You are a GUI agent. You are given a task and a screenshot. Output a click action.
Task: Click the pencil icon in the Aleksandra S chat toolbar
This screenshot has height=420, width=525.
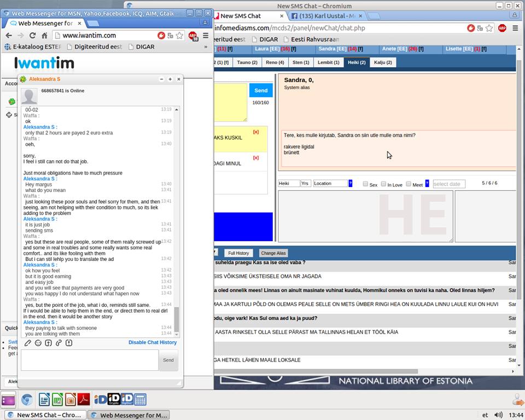[x=28, y=343]
